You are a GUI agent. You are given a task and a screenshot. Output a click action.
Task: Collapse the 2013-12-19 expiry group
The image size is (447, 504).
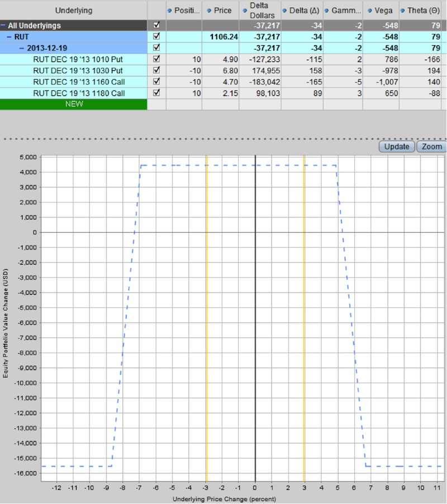point(22,48)
